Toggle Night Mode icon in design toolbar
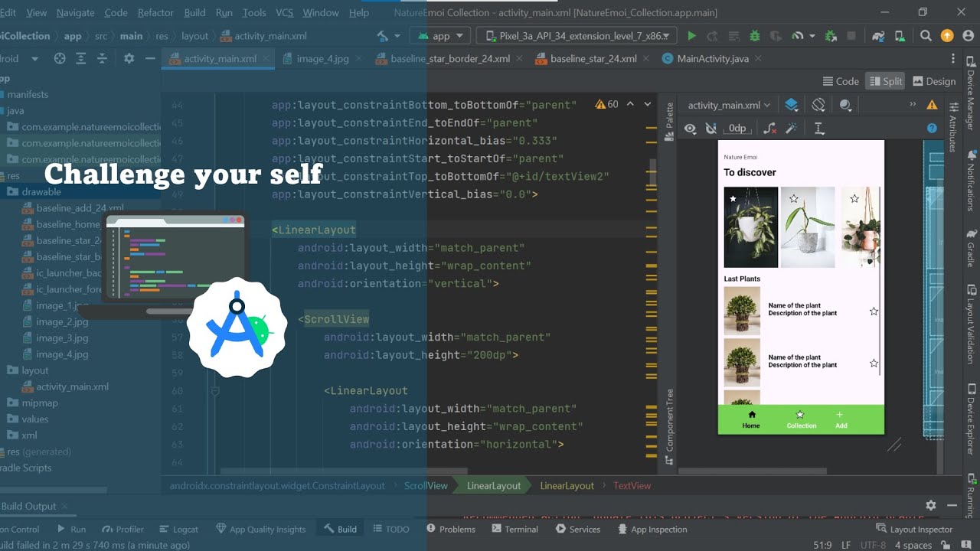Screen dimensions: 980x551 [845, 105]
